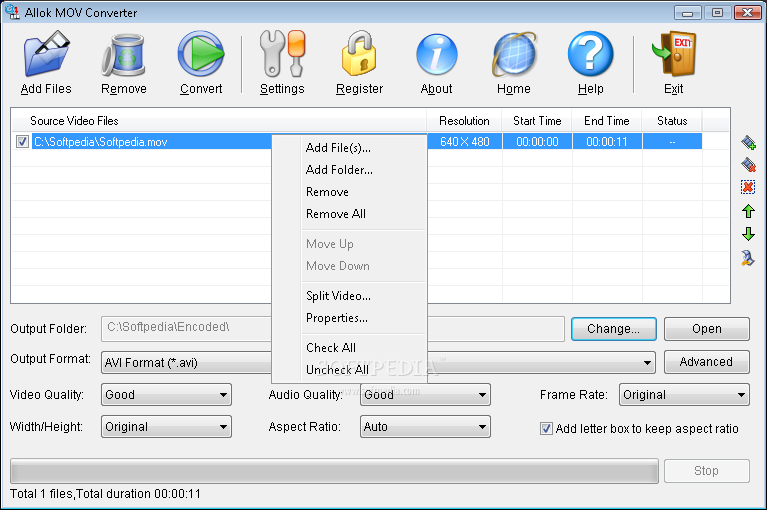Start conversion with the Convert play icon

201,54
